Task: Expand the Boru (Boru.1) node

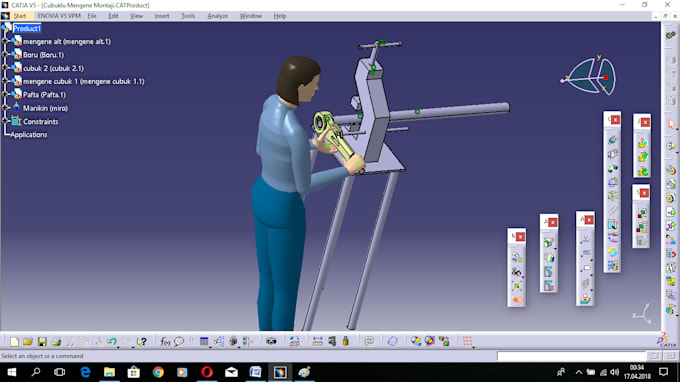Action: click(5, 54)
